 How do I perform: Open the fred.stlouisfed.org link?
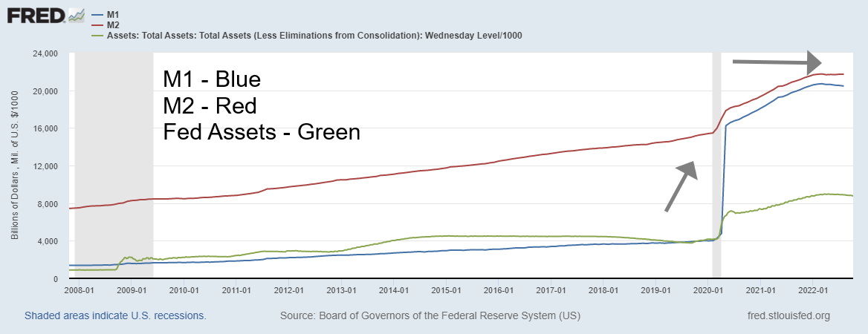pyautogui.click(x=787, y=315)
